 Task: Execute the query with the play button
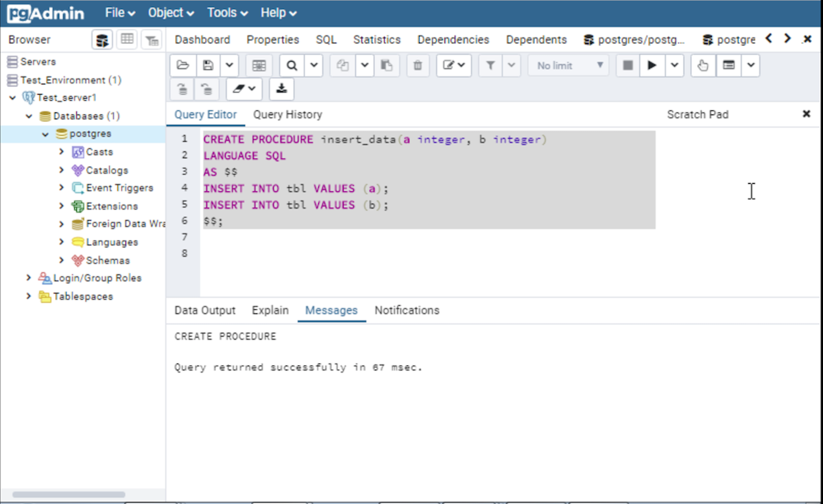[x=652, y=66]
